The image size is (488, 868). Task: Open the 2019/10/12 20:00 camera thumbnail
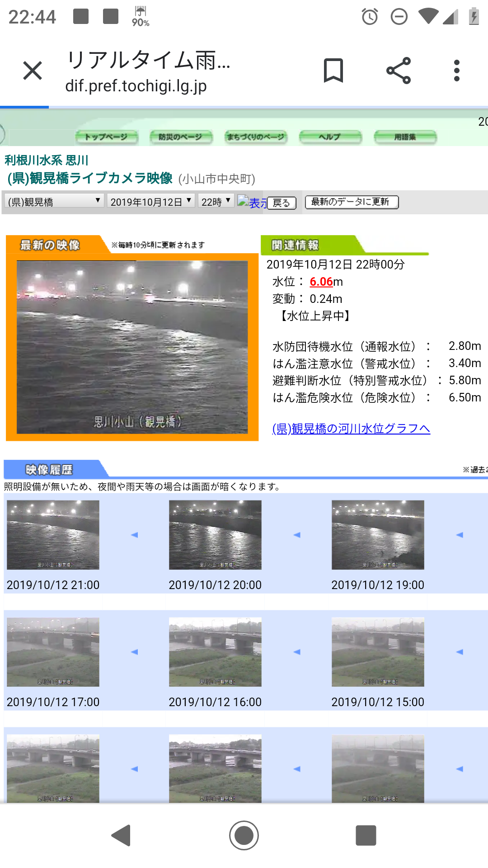pos(215,535)
